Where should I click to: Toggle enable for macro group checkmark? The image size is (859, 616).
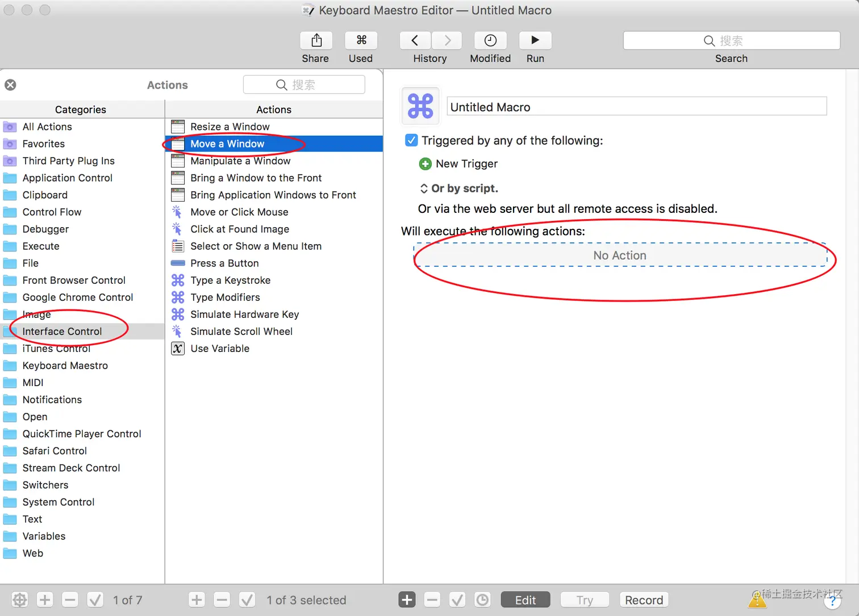(95, 600)
